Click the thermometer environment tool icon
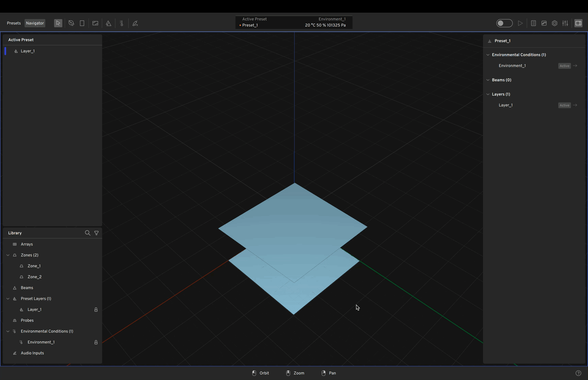The height and width of the screenshot is (380, 588). [x=122, y=23]
